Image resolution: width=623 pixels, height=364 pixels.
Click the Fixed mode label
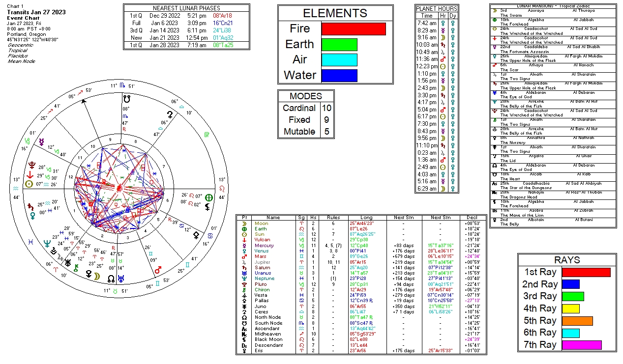click(299, 120)
